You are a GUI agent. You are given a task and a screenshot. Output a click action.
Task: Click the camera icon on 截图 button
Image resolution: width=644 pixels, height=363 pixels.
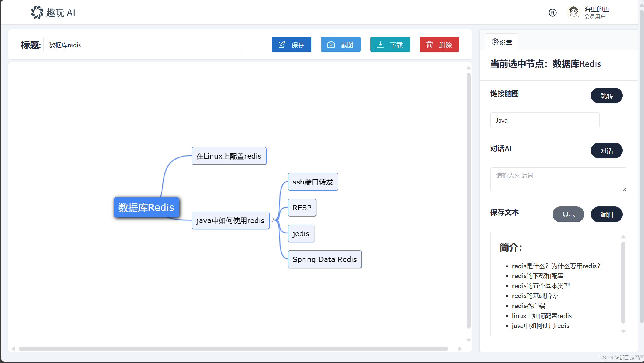coord(331,45)
